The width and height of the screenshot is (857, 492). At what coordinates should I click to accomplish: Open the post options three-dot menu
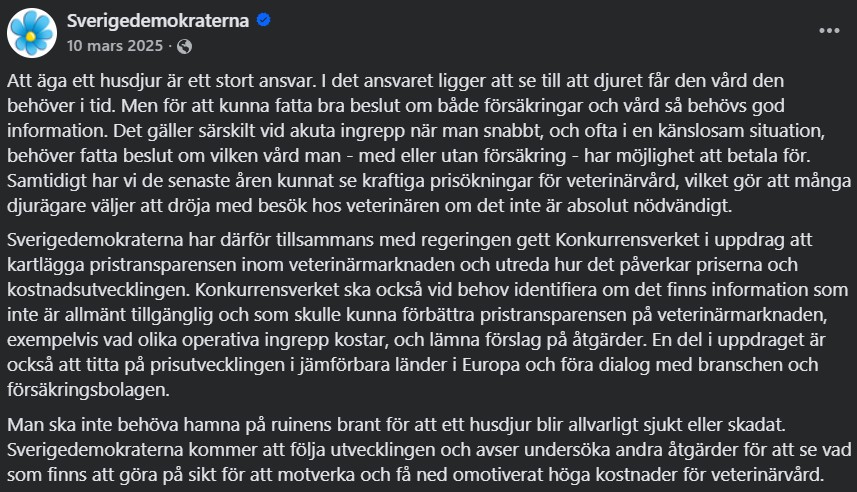click(829, 31)
